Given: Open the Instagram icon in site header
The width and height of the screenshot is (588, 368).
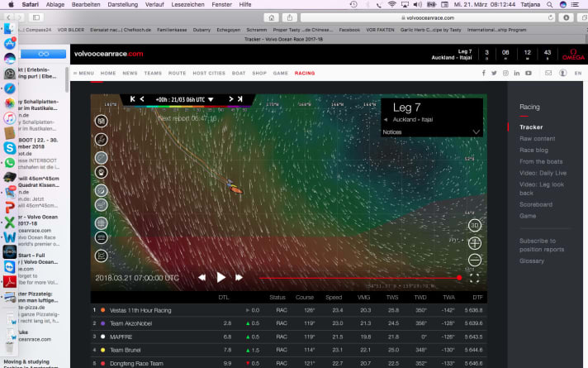Looking at the screenshot, I should 505,74.
